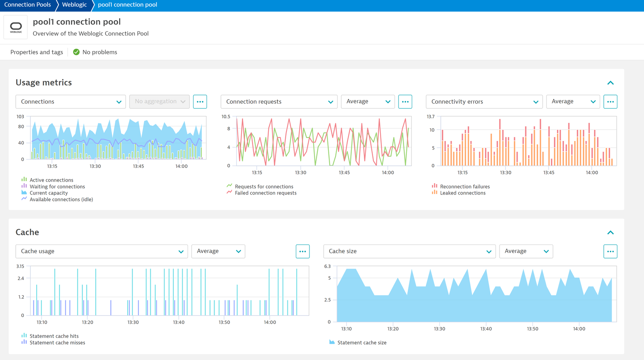
Task: Toggle Leaked connections series label
Action: tap(463, 193)
